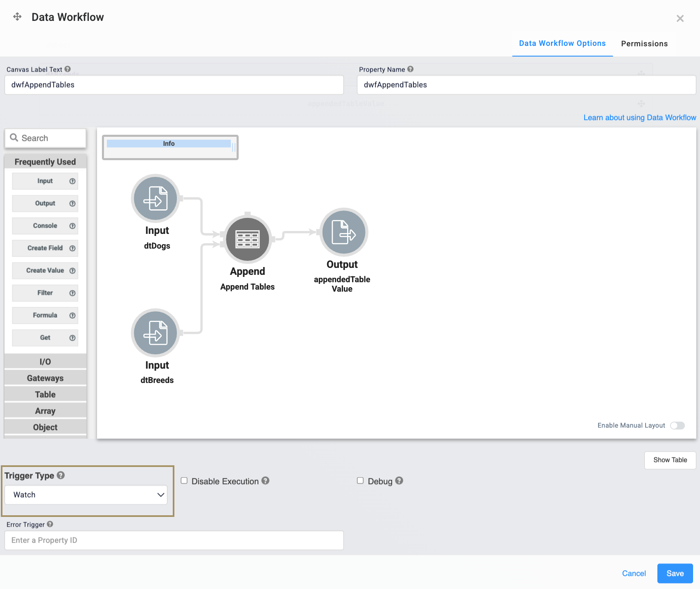Expand the Table operator section
Viewport: 700px width, 589px height.
point(45,394)
